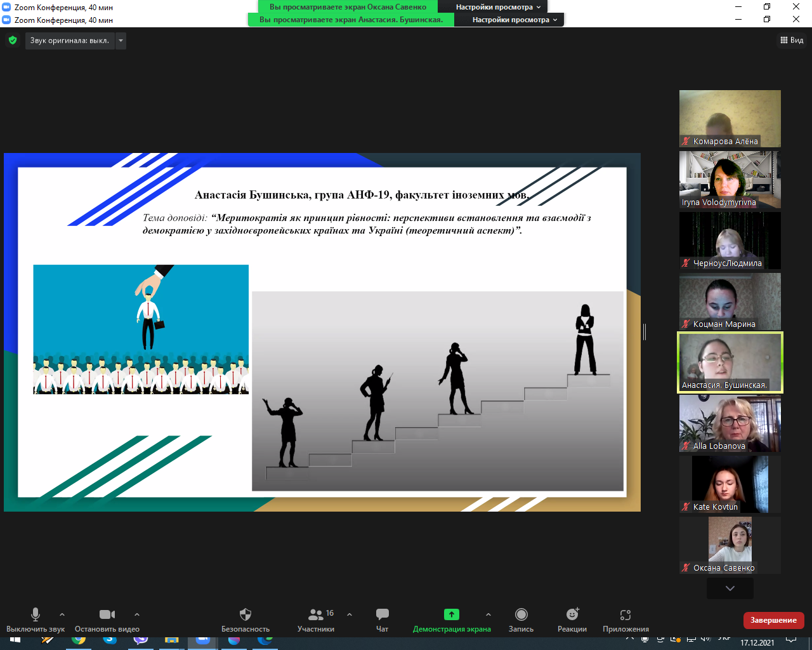Click muted mic icon on ЧерноусЛюдмила

[x=686, y=263]
